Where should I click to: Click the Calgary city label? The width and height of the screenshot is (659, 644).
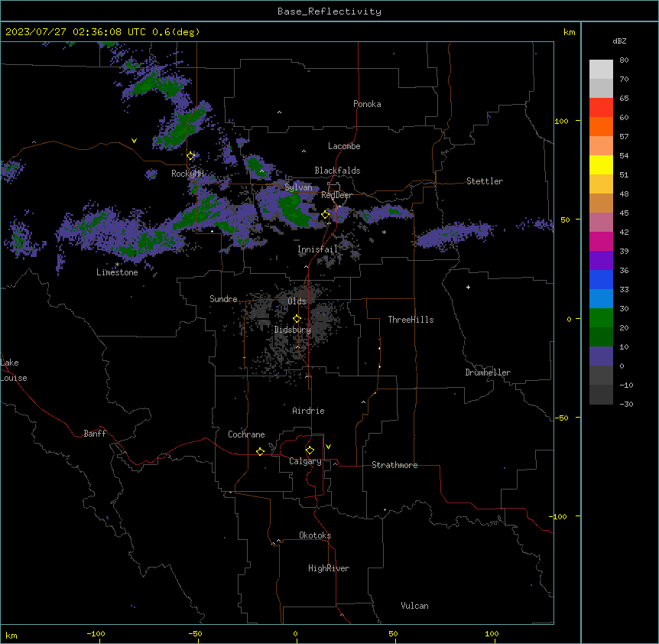305,461
